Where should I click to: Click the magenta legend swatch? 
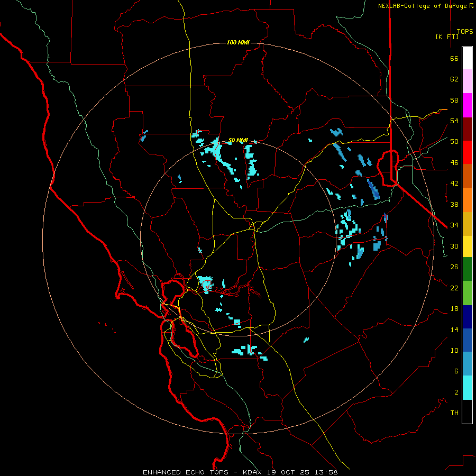tap(467, 105)
